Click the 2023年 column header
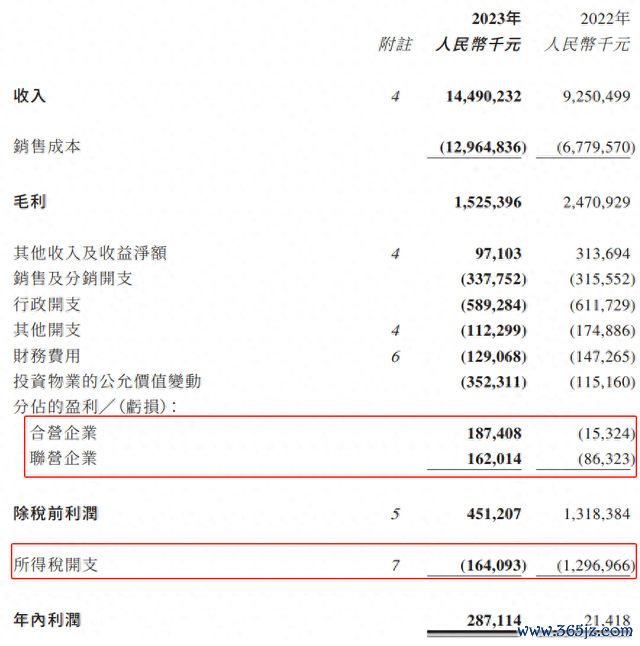 496,19
